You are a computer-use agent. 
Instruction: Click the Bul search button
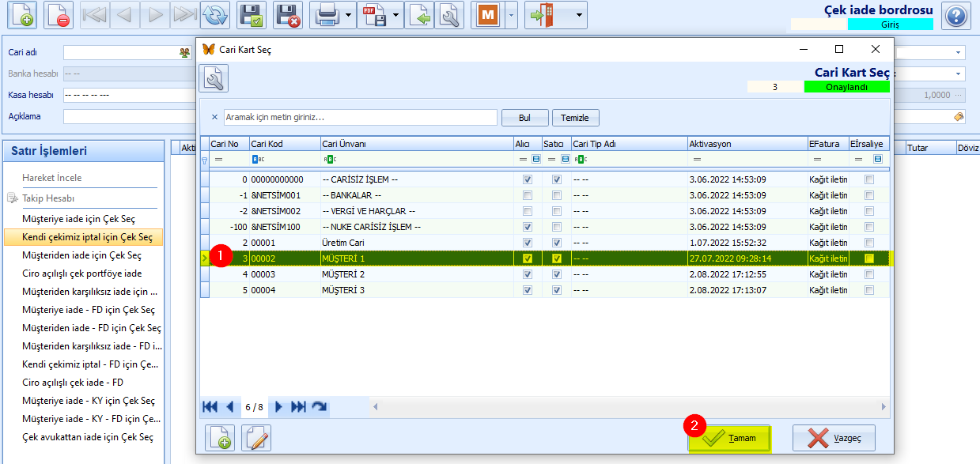(524, 117)
